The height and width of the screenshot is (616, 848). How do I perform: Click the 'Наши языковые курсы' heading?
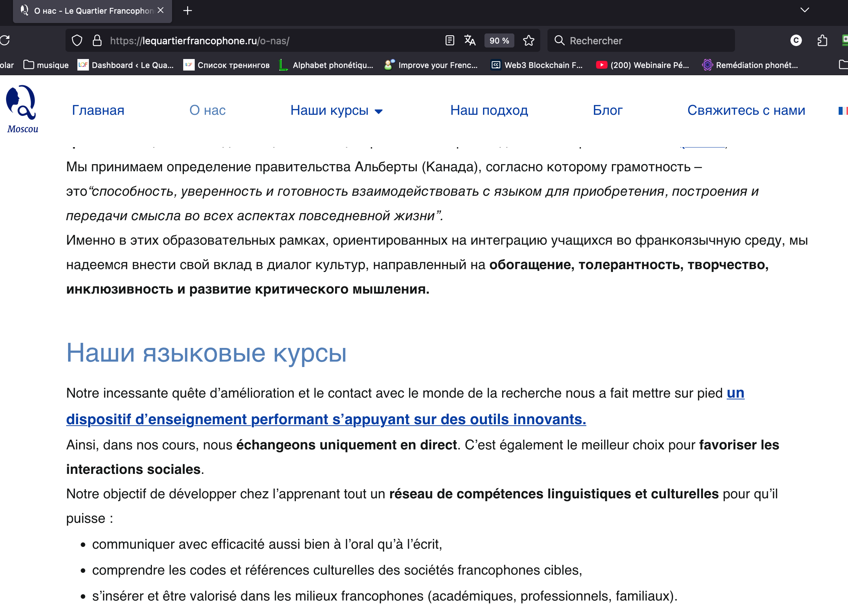[x=206, y=353]
